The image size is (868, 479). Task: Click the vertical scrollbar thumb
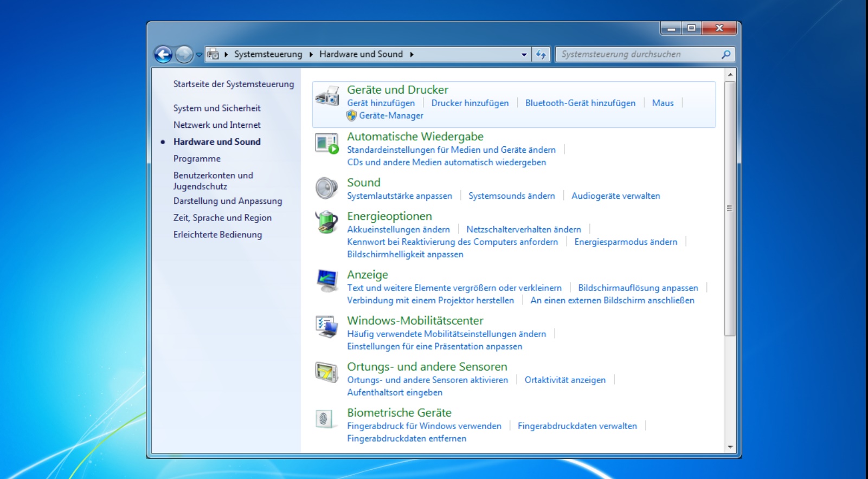pyautogui.click(x=730, y=208)
